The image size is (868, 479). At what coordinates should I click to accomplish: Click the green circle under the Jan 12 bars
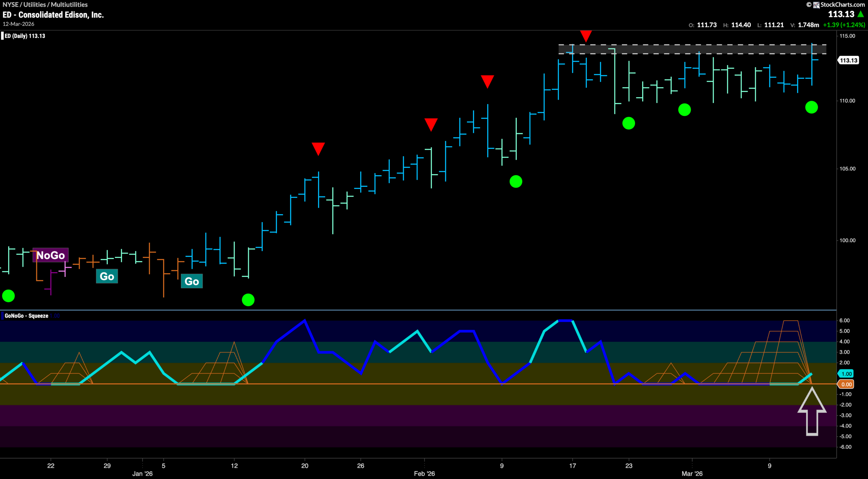pos(248,300)
